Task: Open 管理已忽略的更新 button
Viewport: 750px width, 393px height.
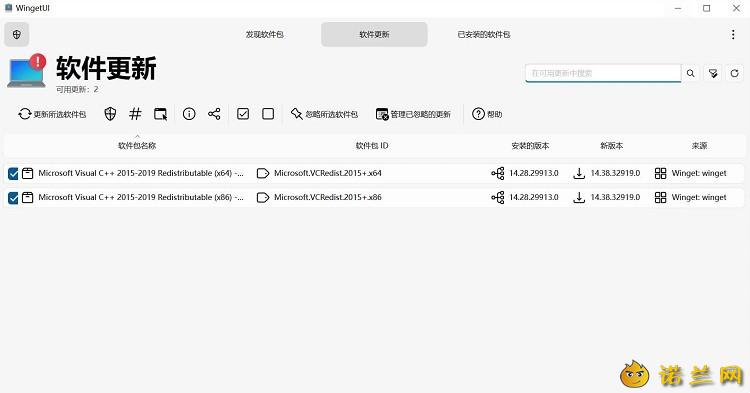Action: click(x=413, y=114)
